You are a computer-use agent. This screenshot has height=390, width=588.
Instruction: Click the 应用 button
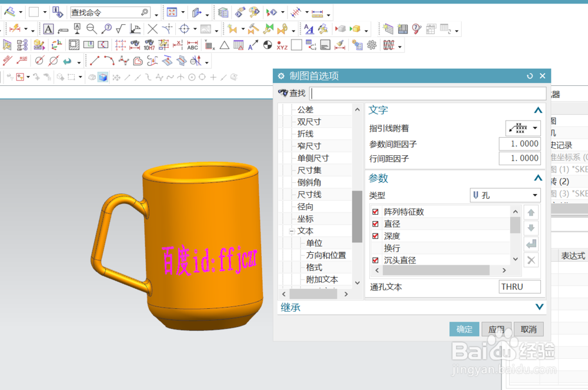click(x=496, y=329)
